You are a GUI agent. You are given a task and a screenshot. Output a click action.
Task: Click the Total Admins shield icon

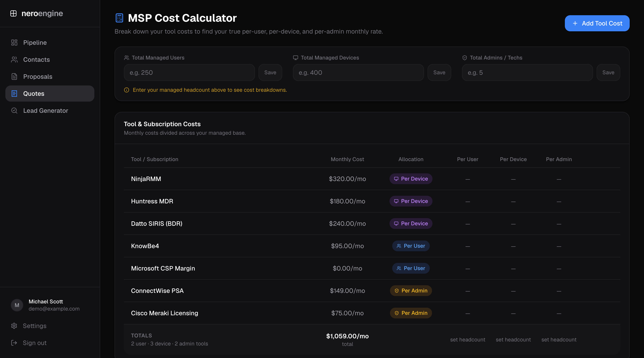464,58
